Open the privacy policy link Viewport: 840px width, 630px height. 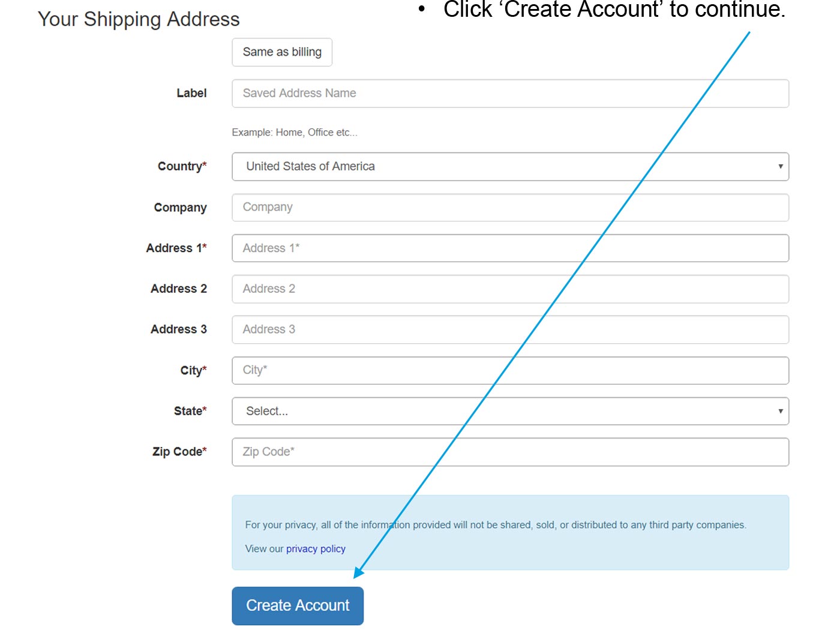316,549
